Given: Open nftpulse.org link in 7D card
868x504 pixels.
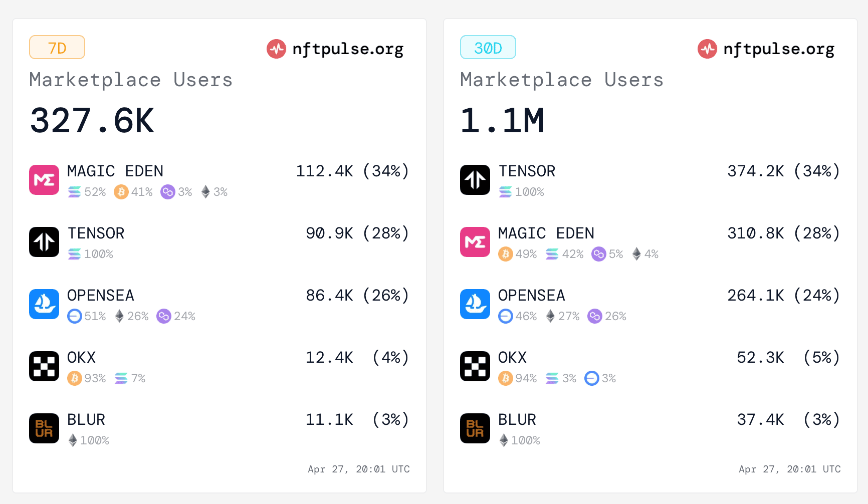Looking at the screenshot, I should (x=348, y=49).
